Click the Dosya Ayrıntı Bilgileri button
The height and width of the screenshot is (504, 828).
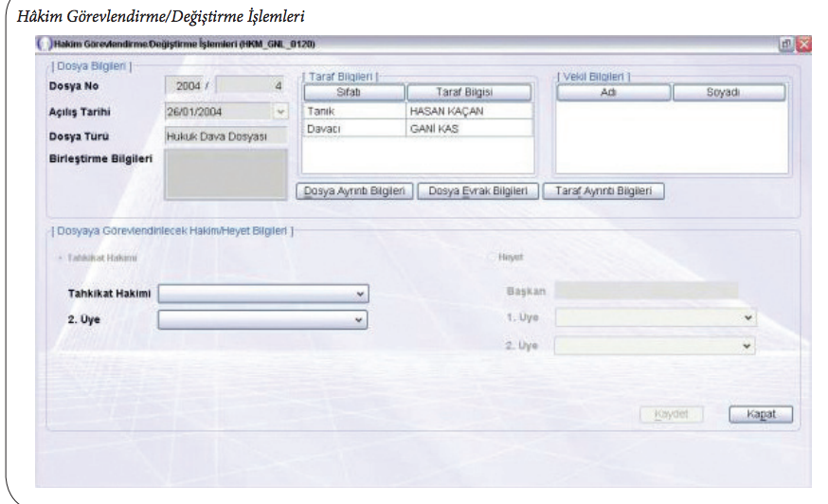355,190
